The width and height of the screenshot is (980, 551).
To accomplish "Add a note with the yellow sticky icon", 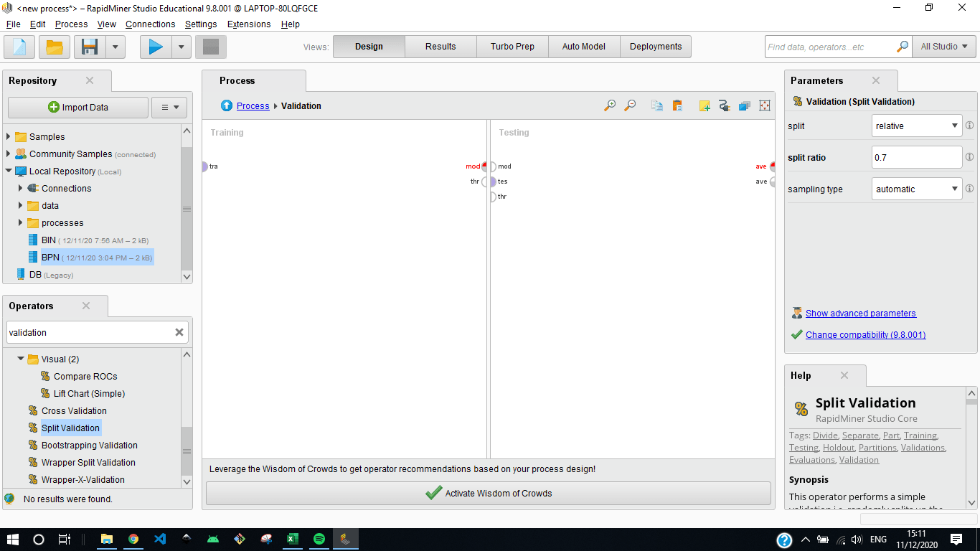I will tap(705, 105).
